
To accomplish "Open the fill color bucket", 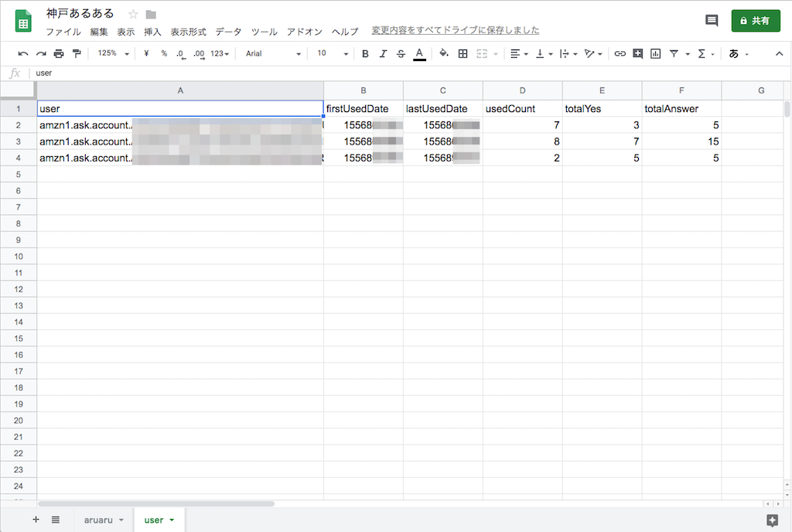I will [443, 53].
